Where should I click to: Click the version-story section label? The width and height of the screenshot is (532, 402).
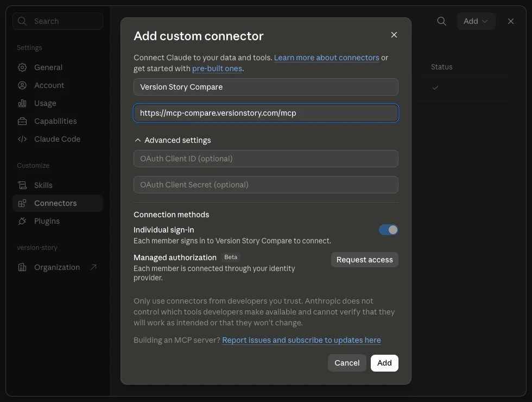[37, 248]
